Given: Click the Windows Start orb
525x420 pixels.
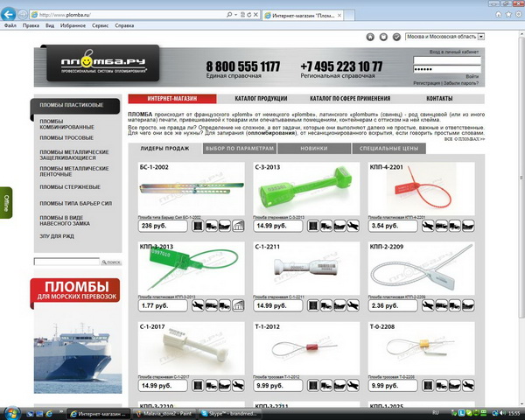Looking at the screenshot, I should [x=12, y=413].
